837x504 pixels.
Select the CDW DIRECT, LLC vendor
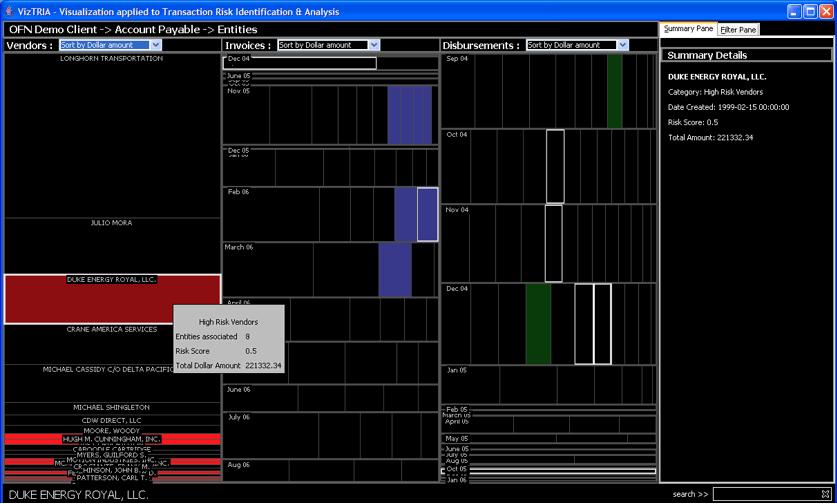(x=112, y=421)
